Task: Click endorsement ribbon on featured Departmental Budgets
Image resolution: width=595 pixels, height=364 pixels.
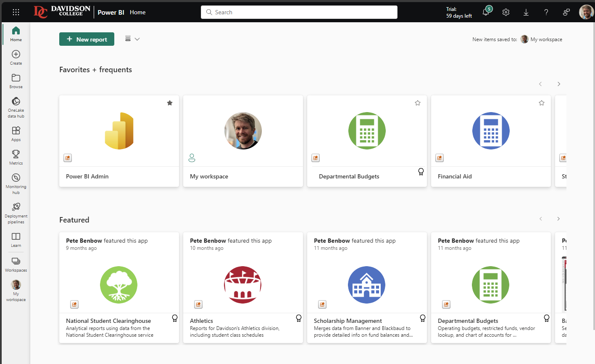Action: (x=547, y=318)
